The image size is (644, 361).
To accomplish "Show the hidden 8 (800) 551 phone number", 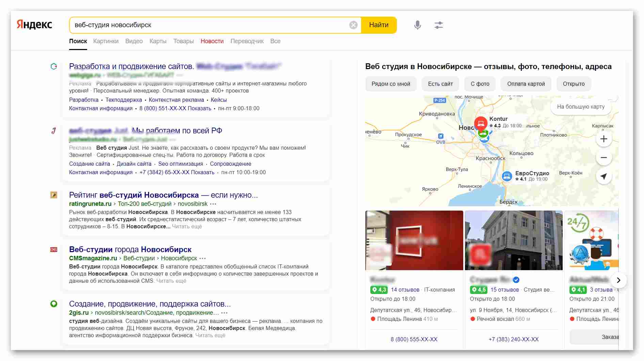I will tap(175, 108).
